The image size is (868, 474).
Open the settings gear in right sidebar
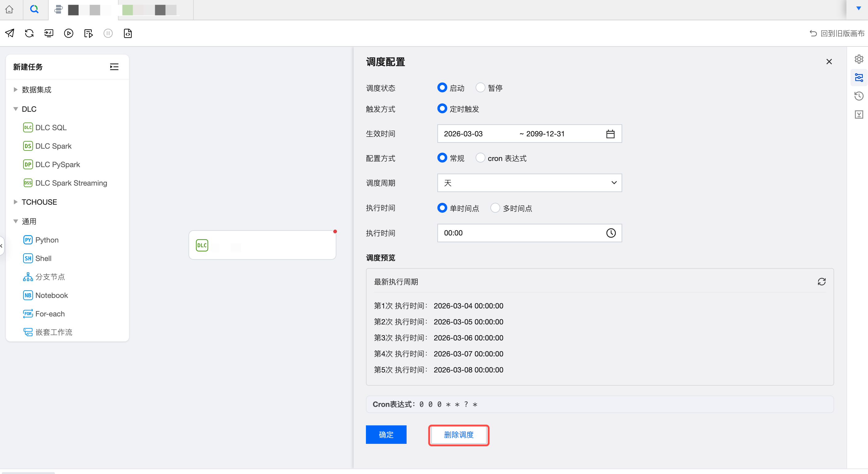[x=858, y=59]
